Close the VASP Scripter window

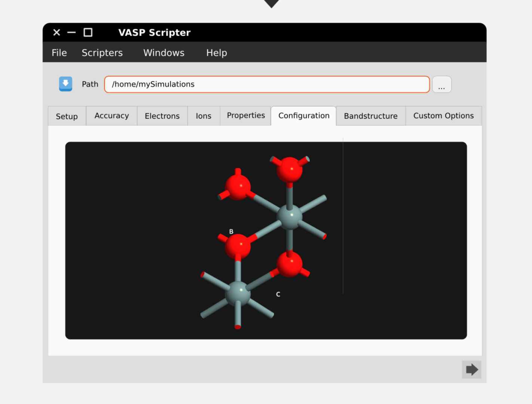tap(57, 33)
